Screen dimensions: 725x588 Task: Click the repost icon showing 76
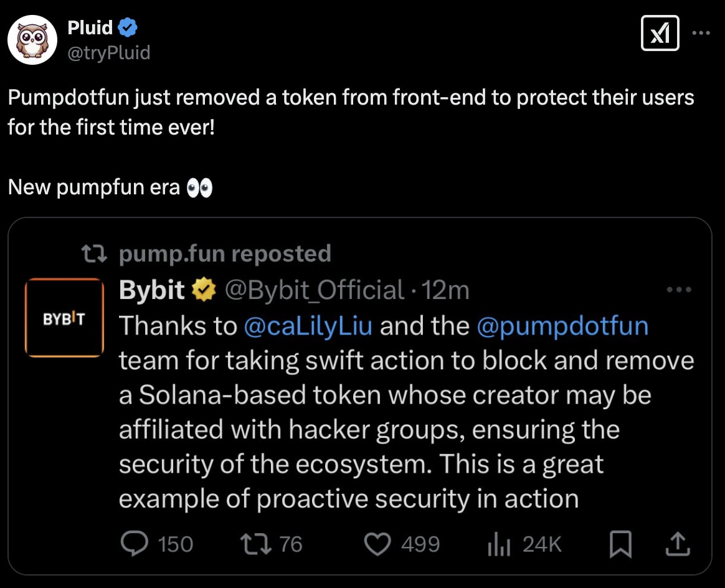pyautogui.click(x=257, y=544)
